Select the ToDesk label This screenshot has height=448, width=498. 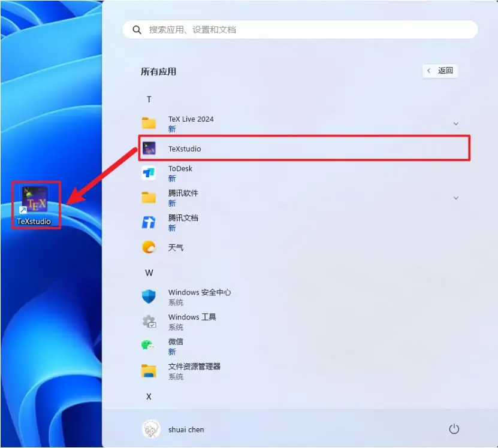[x=180, y=168]
